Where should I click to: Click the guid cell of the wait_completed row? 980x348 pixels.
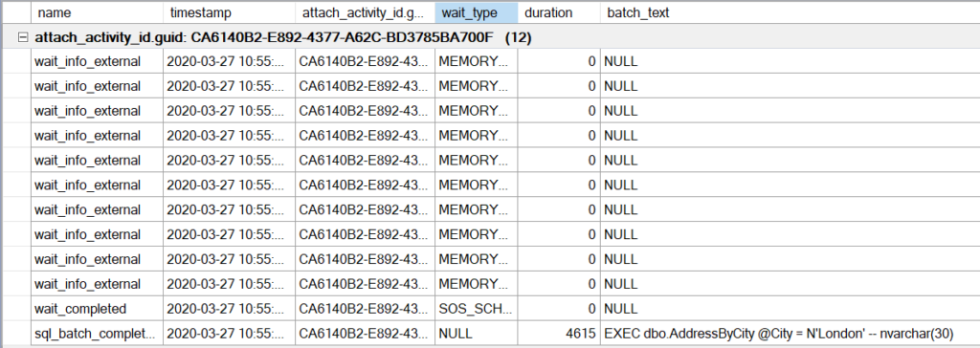(x=365, y=309)
